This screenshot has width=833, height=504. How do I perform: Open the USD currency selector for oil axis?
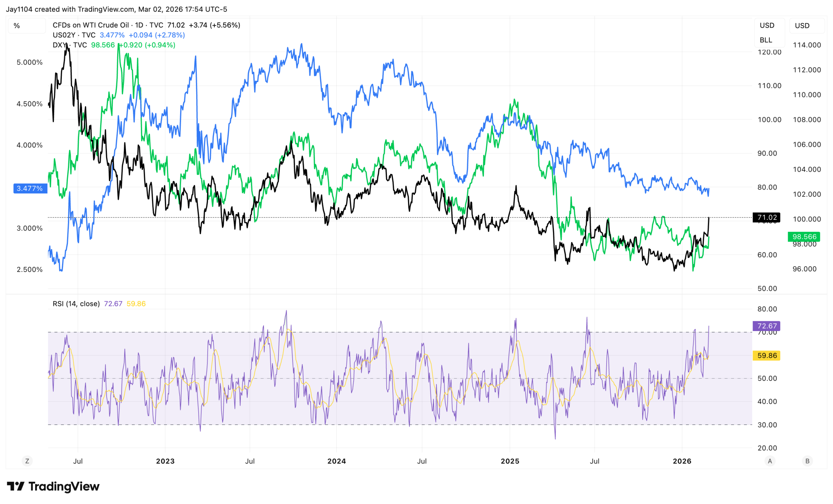click(767, 26)
